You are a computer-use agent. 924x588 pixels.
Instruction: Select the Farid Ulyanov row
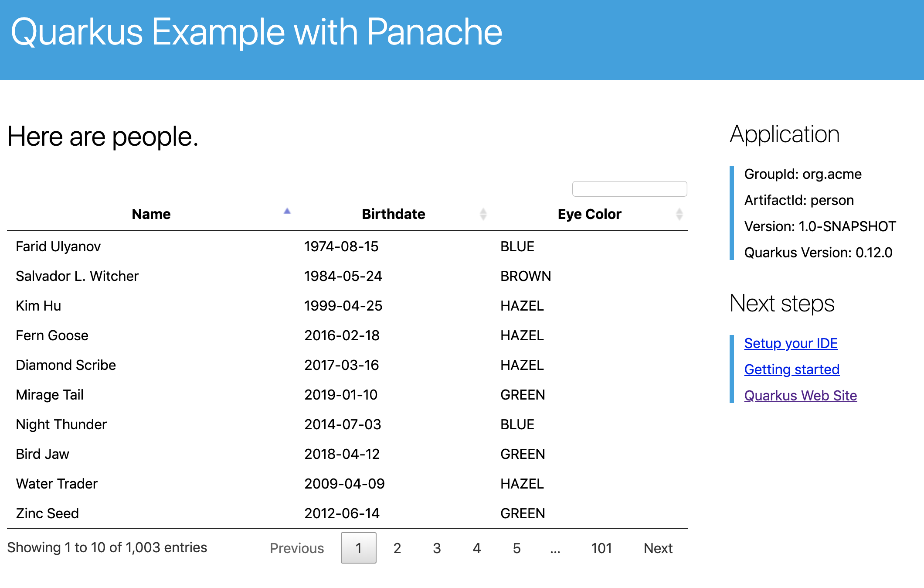click(x=58, y=246)
